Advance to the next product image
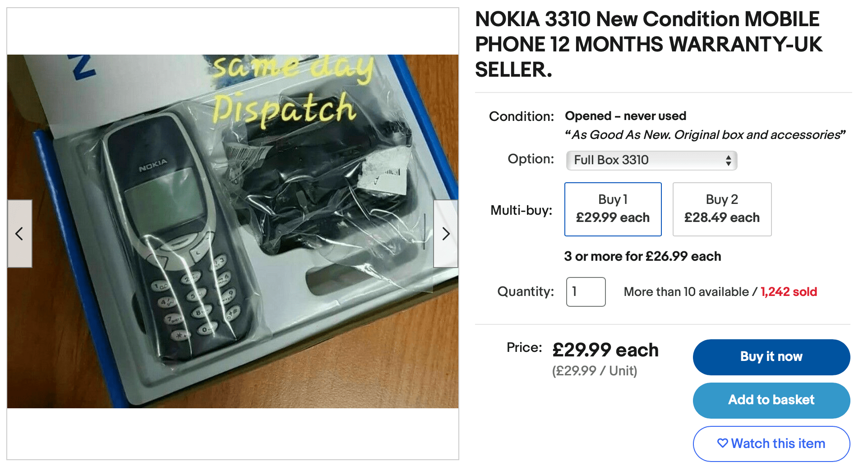The image size is (868, 471). (x=446, y=234)
